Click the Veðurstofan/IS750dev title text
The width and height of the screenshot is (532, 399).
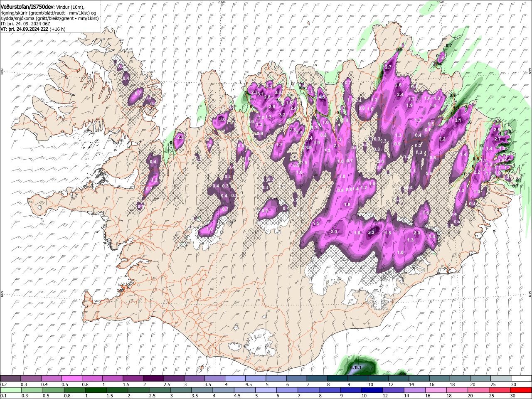tap(27, 7)
